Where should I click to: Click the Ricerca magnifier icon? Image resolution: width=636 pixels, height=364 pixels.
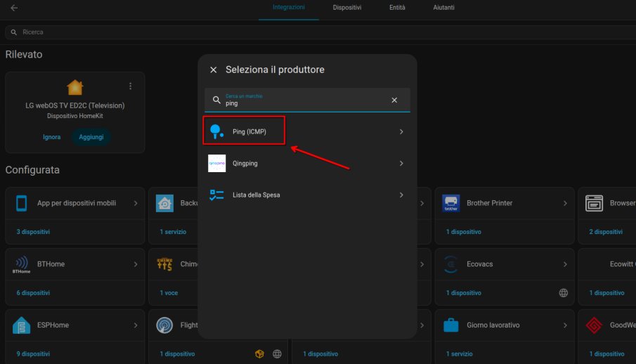coord(14,32)
